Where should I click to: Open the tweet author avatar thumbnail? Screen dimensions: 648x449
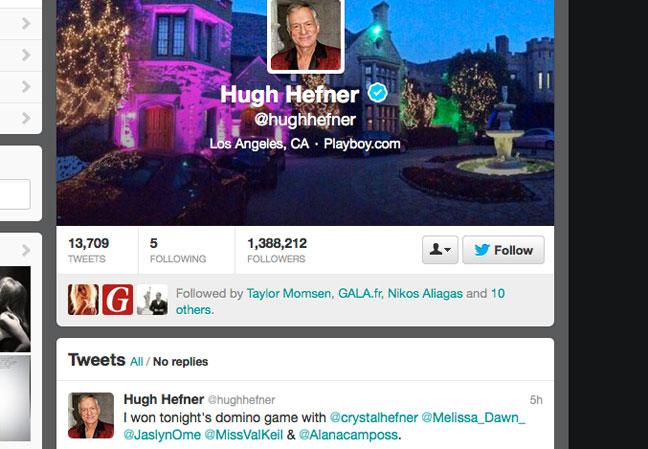pyautogui.click(x=91, y=416)
